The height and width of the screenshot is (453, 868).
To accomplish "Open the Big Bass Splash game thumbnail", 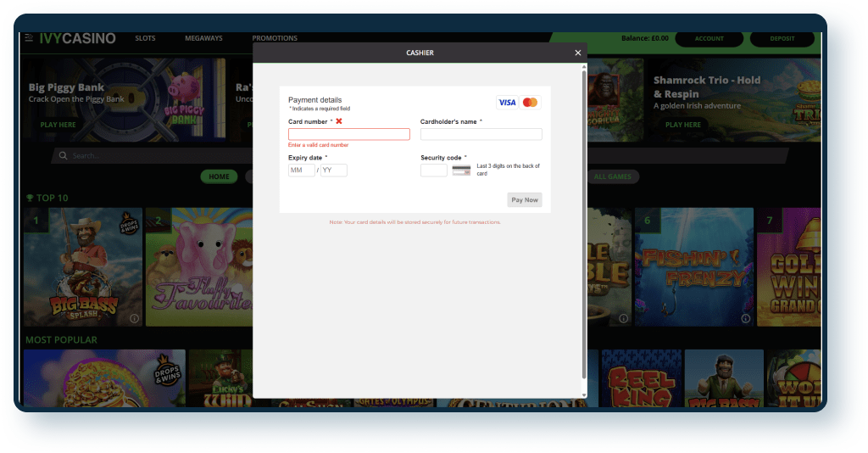I will 83,267.
